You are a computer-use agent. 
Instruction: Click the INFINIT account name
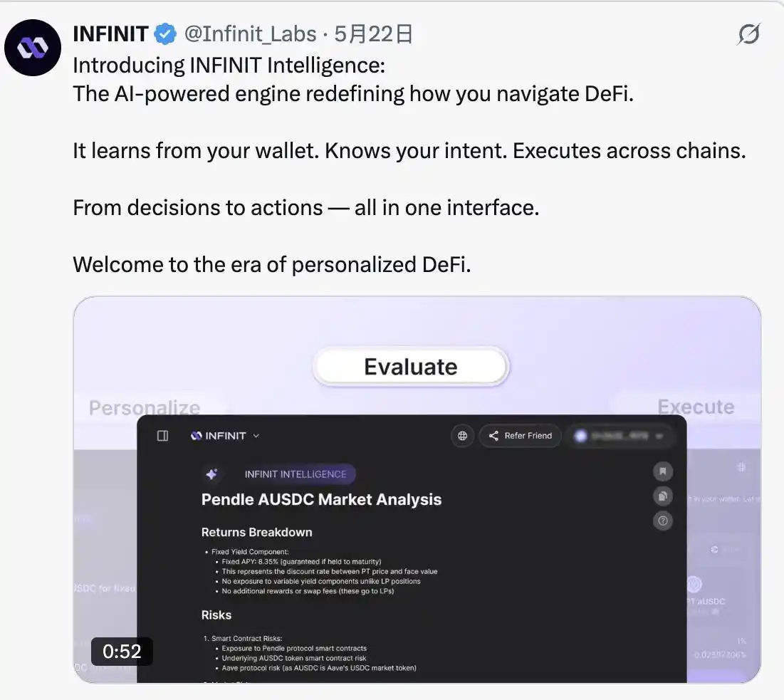point(110,34)
